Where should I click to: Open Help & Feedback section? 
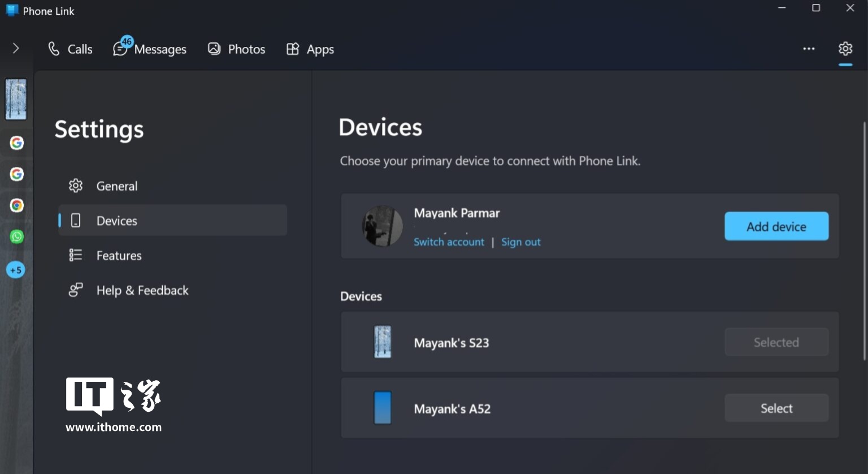point(142,290)
